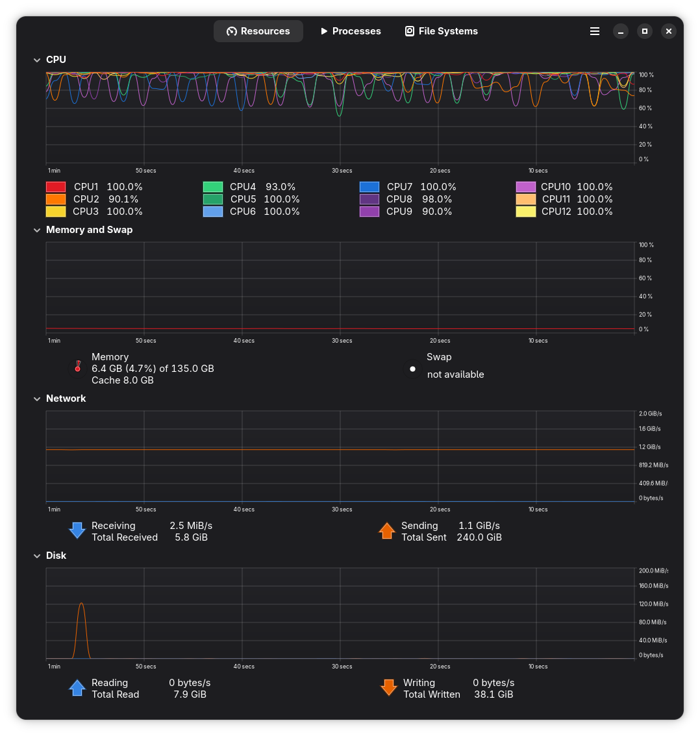The height and width of the screenshot is (736, 700).
Task: Maximize the System Monitor window
Action: (644, 31)
